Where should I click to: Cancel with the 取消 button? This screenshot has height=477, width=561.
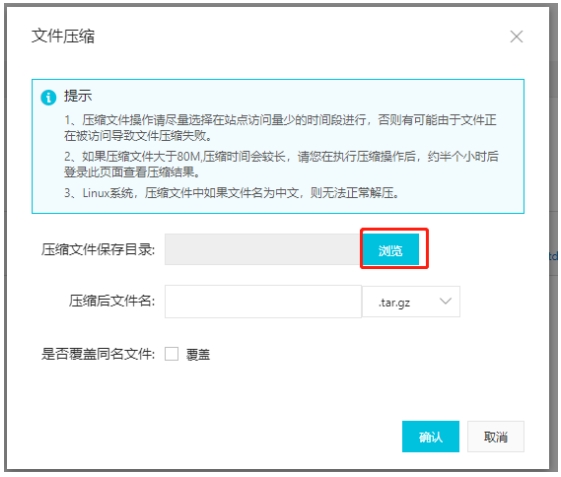tap(496, 437)
